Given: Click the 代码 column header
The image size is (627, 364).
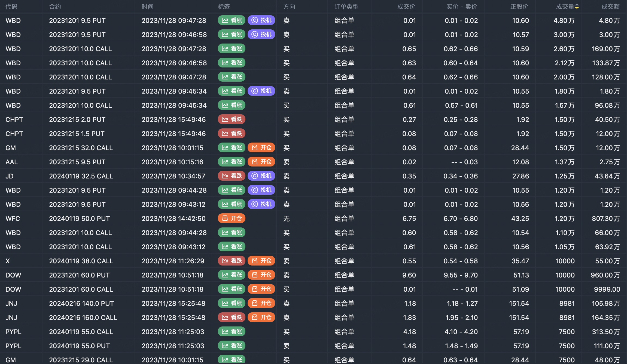Looking at the screenshot, I should [11, 7].
